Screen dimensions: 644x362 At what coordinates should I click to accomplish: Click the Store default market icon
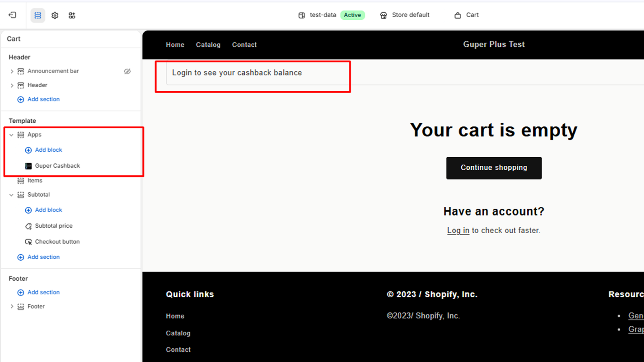click(384, 15)
